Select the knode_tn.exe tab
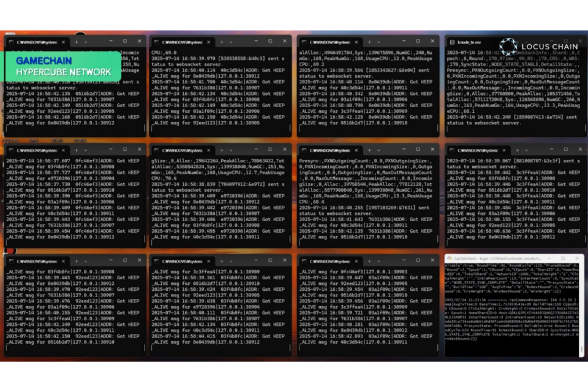The image size is (588, 392). pos(469,42)
